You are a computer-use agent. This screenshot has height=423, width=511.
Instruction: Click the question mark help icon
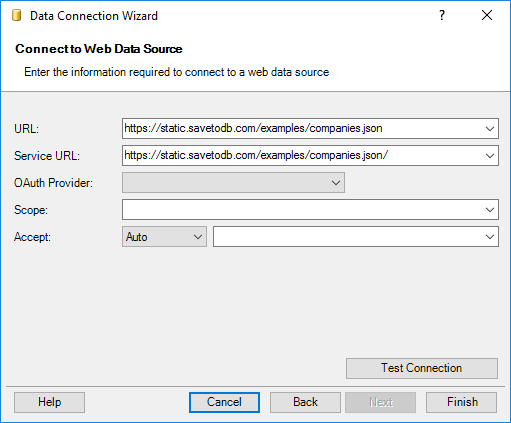[442, 15]
